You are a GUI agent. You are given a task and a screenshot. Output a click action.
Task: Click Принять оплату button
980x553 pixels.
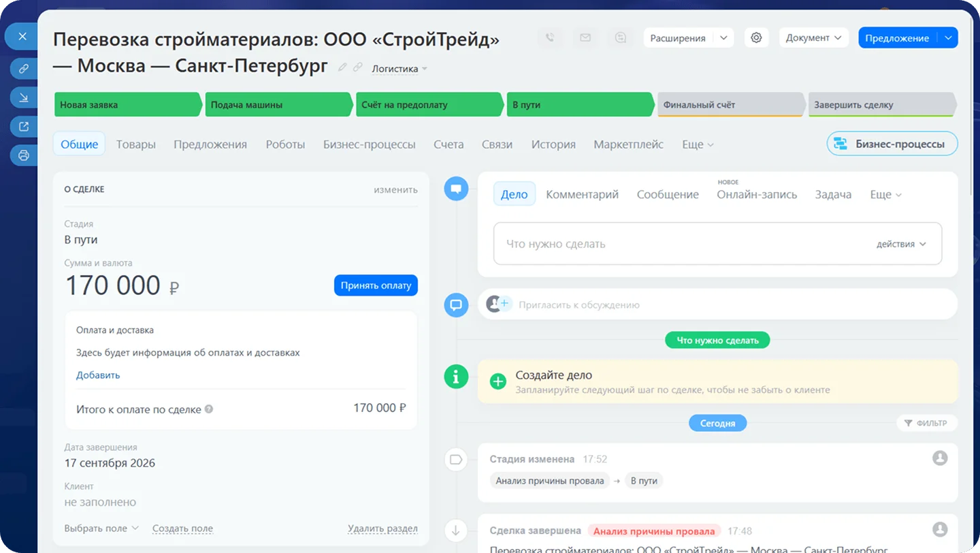tap(376, 285)
